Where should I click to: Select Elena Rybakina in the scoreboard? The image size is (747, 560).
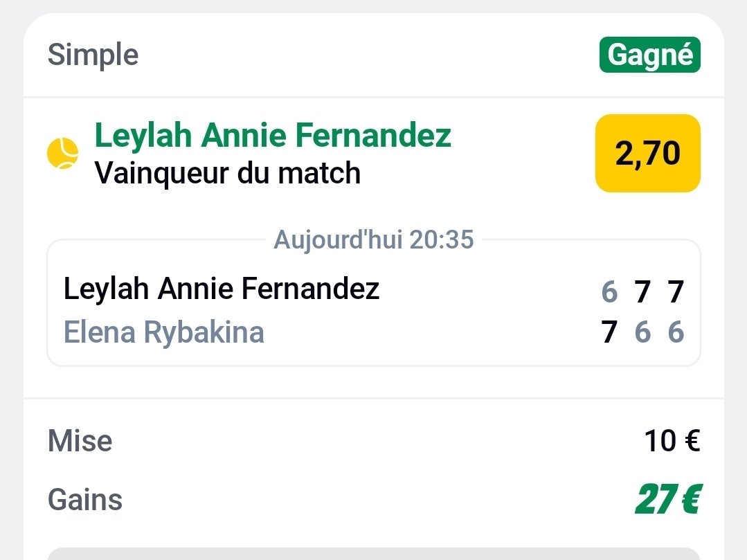click(x=164, y=332)
